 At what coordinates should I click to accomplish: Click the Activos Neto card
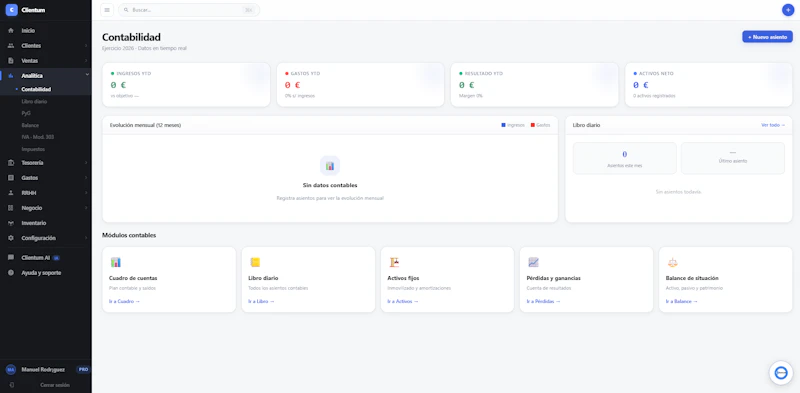pos(709,85)
